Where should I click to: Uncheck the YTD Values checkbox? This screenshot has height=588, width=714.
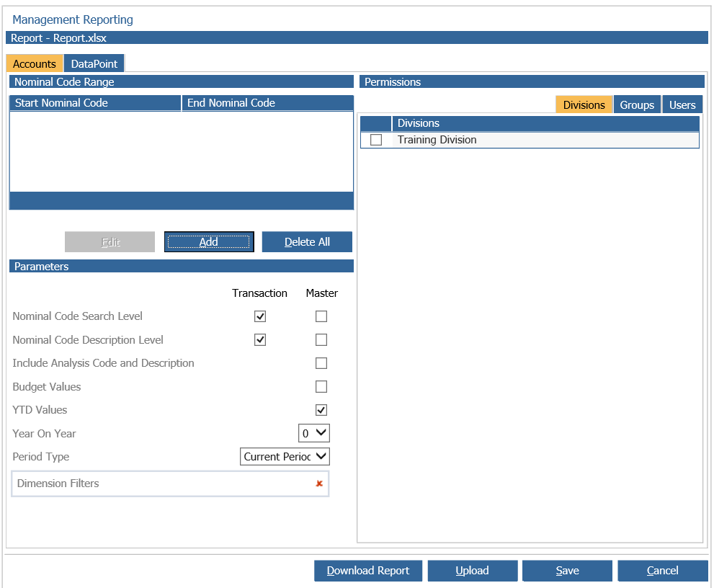[x=321, y=409]
